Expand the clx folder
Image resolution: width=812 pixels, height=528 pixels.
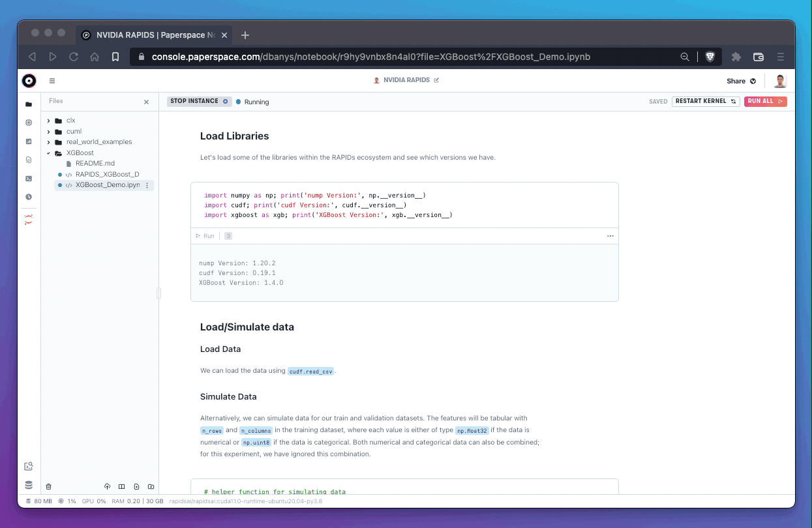tap(49, 121)
